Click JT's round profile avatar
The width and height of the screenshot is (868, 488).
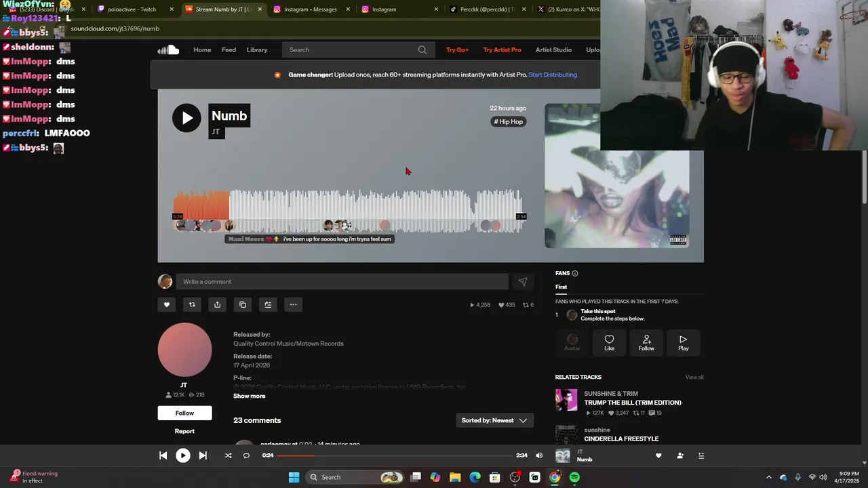tap(184, 350)
